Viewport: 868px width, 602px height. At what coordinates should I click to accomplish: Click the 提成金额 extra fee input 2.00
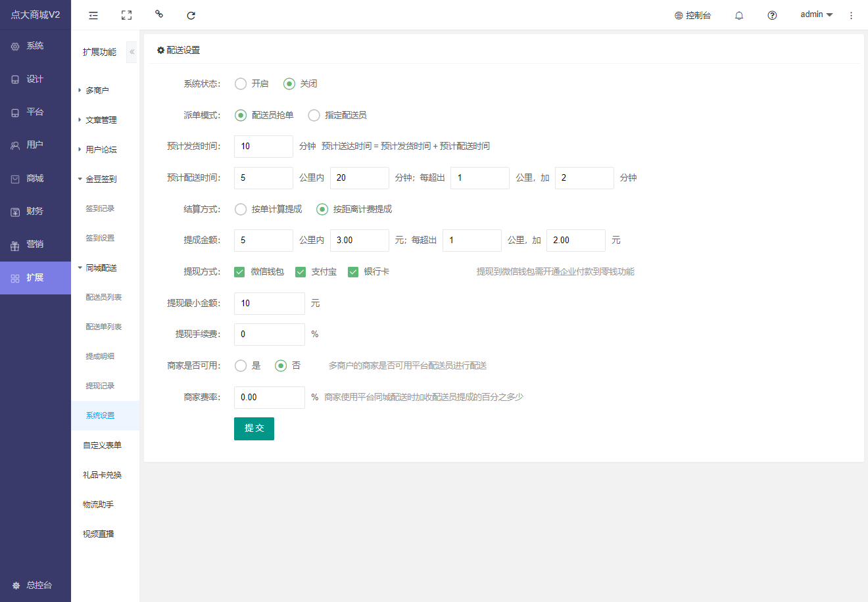coord(576,241)
